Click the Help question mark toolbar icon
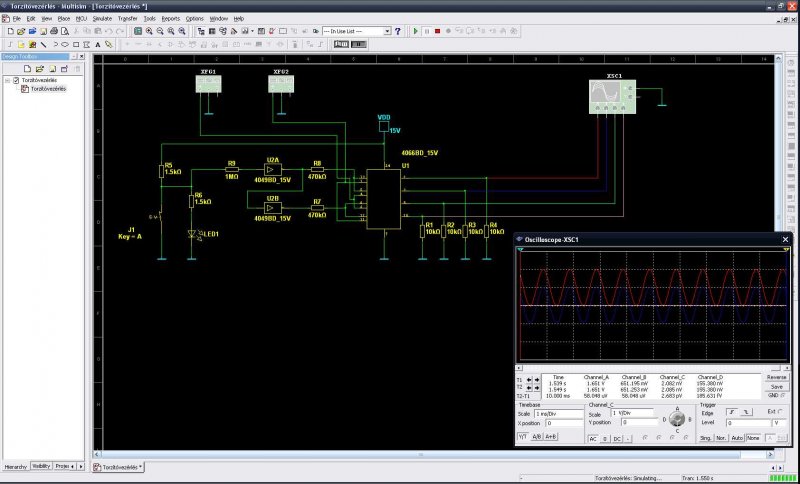Screen dimensions: 800x484 click(x=399, y=31)
